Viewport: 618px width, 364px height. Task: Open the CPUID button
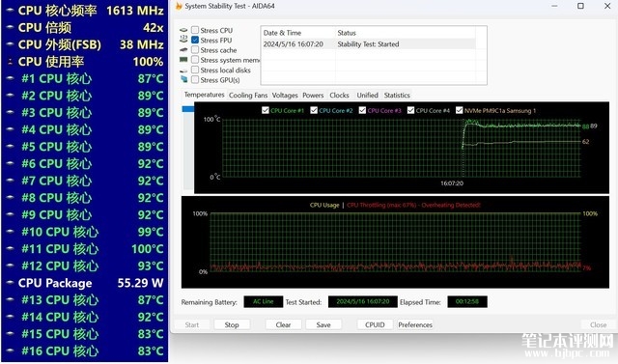tap(375, 324)
